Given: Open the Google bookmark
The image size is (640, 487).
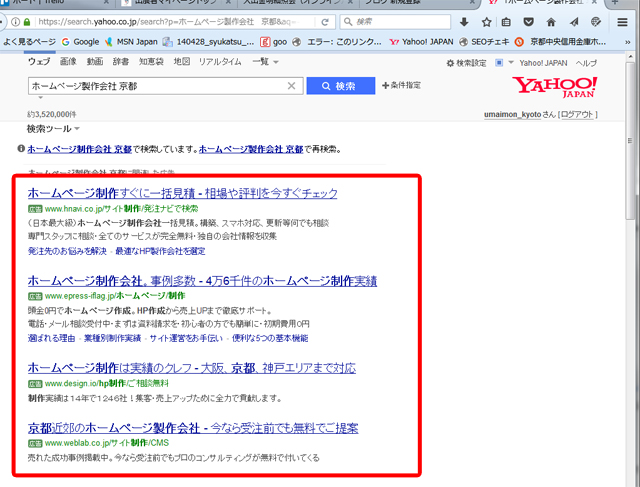Looking at the screenshot, I should pos(80,42).
